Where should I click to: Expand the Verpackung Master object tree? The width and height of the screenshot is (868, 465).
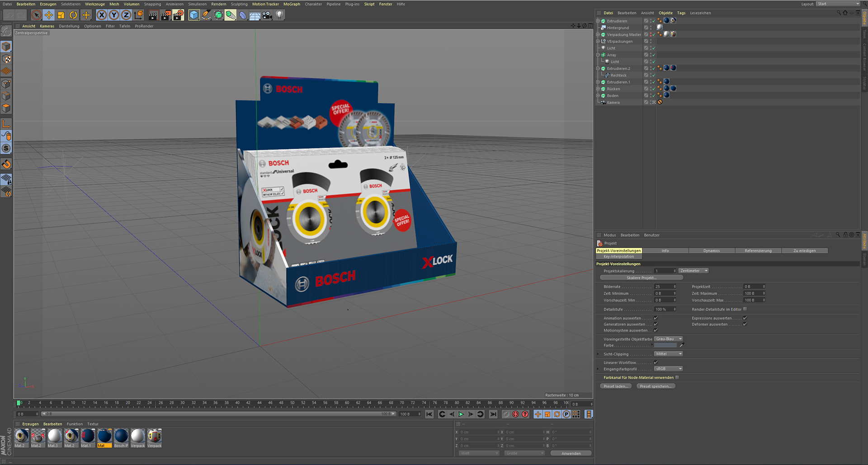pyautogui.click(x=598, y=34)
